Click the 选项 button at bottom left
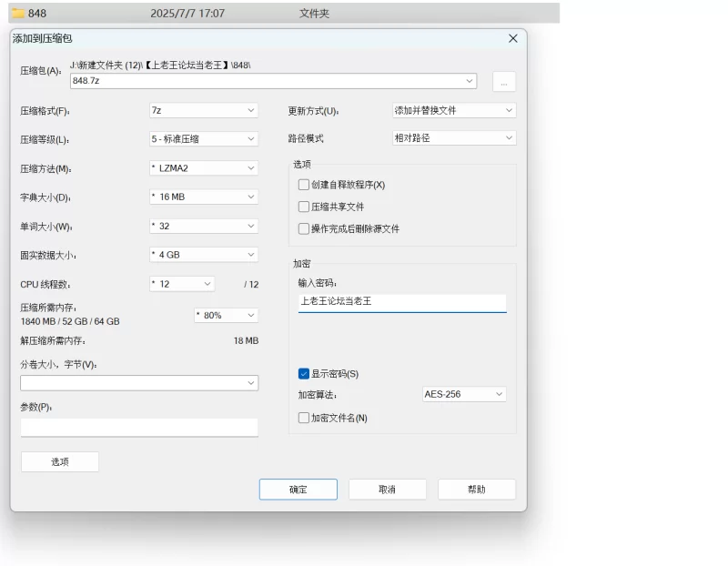This screenshot has width=728, height=566. pos(60,461)
